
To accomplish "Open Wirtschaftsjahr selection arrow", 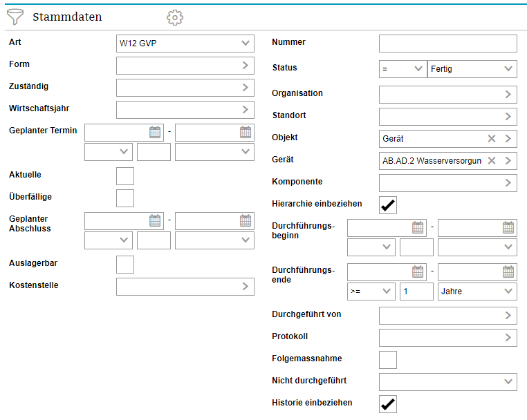I will coord(246,109).
